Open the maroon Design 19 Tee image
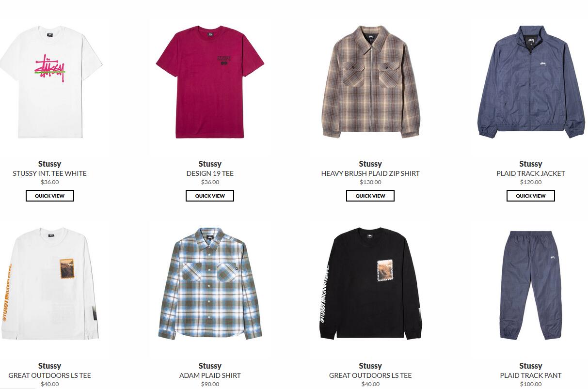The height and width of the screenshot is (389, 588). (x=210, y=82)
